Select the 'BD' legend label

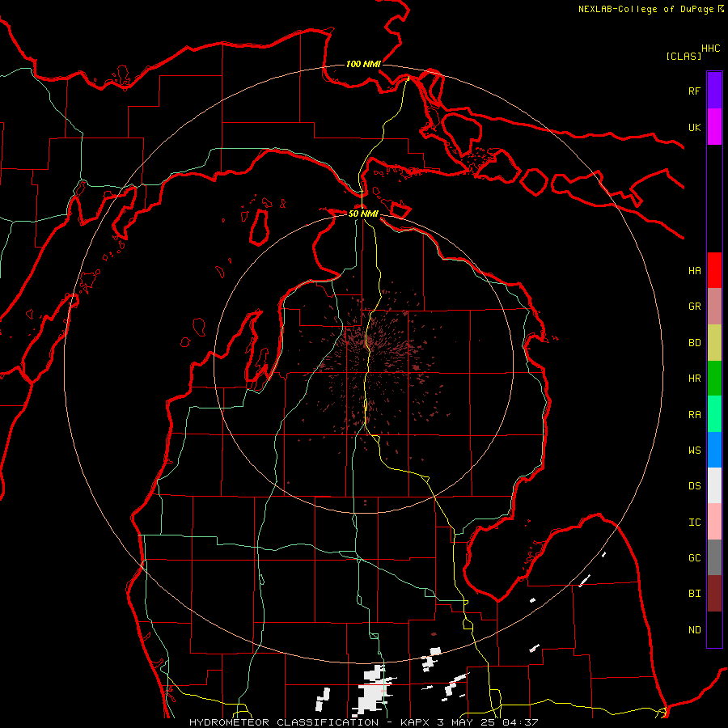point(694,343)
